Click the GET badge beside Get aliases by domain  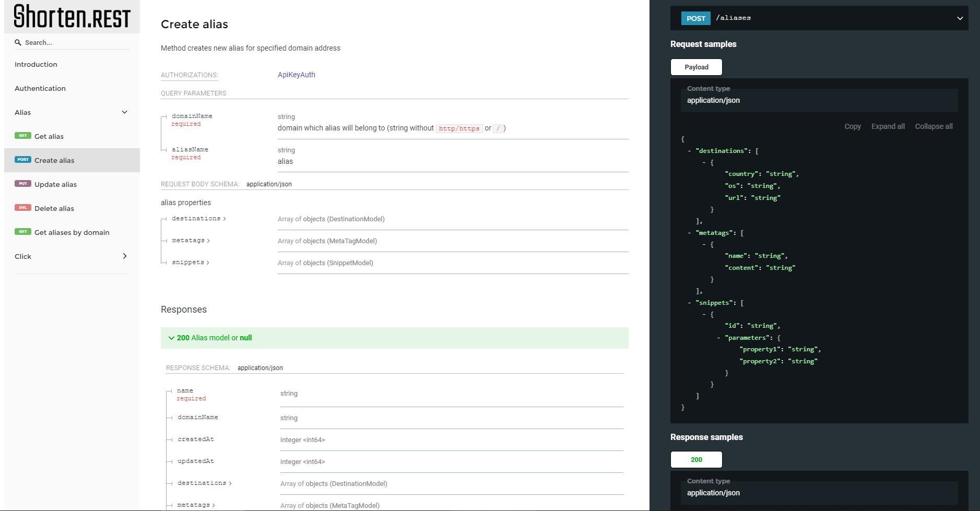click(23, 232)
